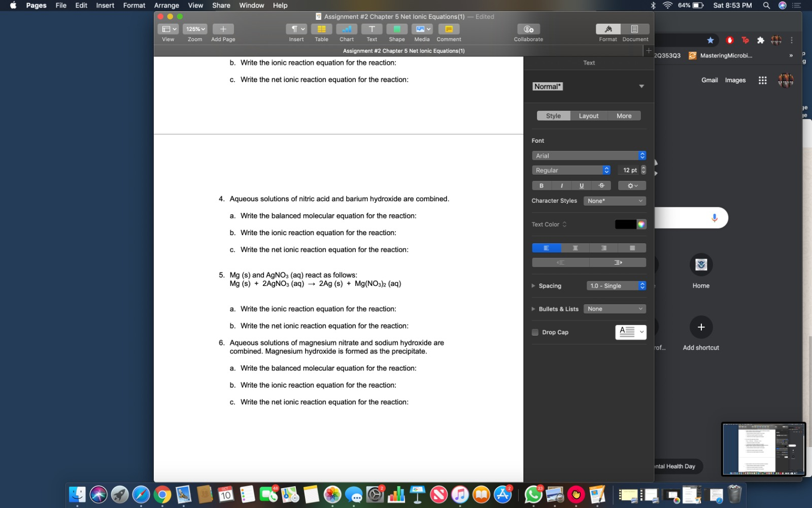812x508 pixels.
Task: Open the Arrange menu
Action: [166, 6]
